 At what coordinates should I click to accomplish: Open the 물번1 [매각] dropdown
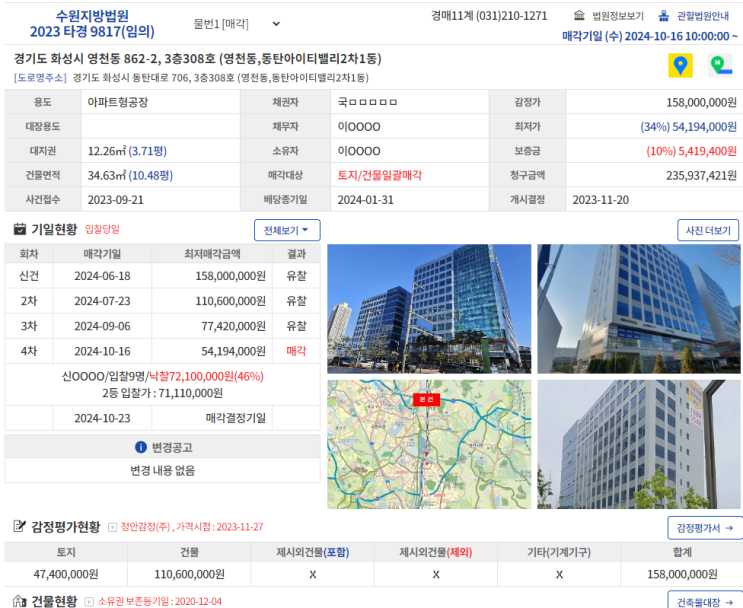(x=236, y=24)
